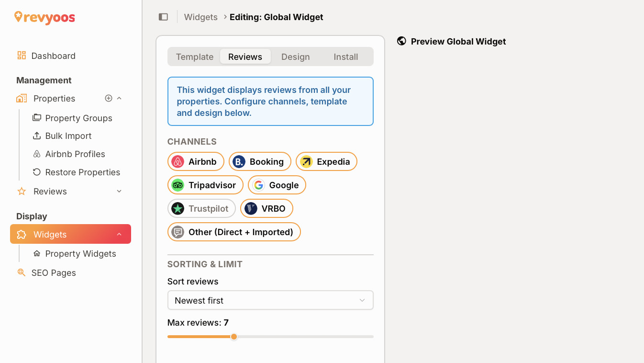Click the Other channel chat icon
This screenshot has width=644, height=363.
point(178,232)
